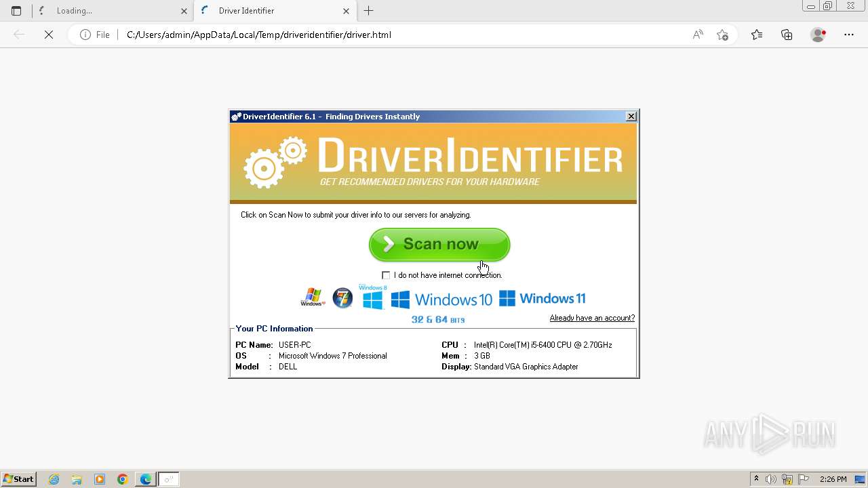Open Windows Media Player from taskbar

100,479
